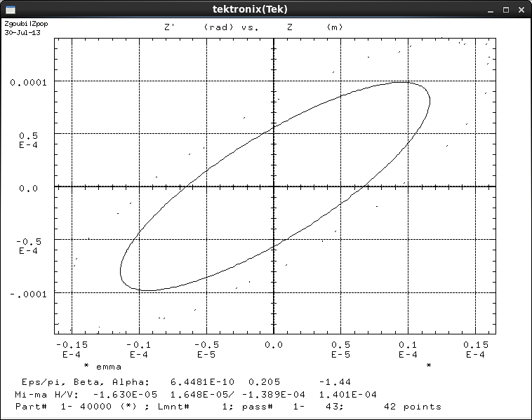
Task: Click the asterisk below the 0.1 E-4 label
Action: (429, 365)
